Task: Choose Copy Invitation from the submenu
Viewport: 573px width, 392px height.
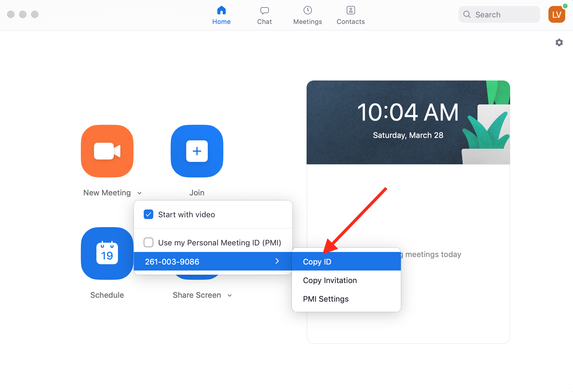Action: [x=346, y=280]
